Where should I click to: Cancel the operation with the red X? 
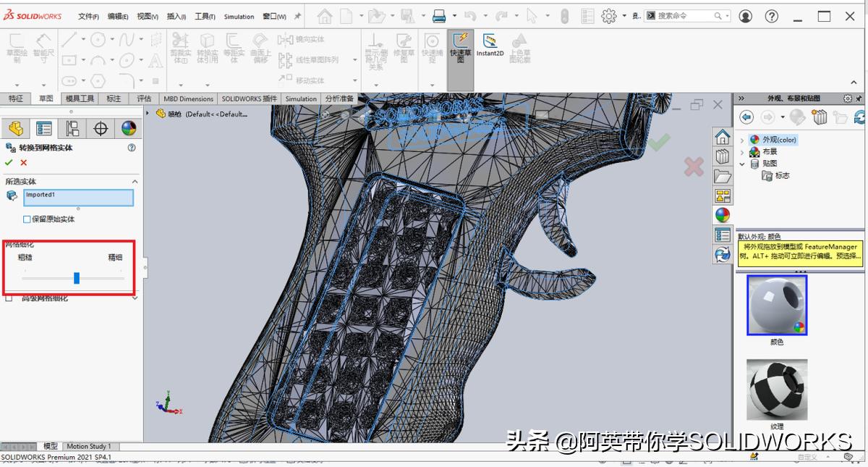24,163
